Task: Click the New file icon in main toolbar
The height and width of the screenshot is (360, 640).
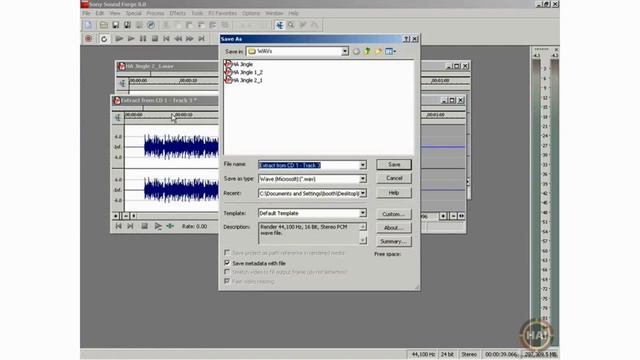Action: click(89, 25)
